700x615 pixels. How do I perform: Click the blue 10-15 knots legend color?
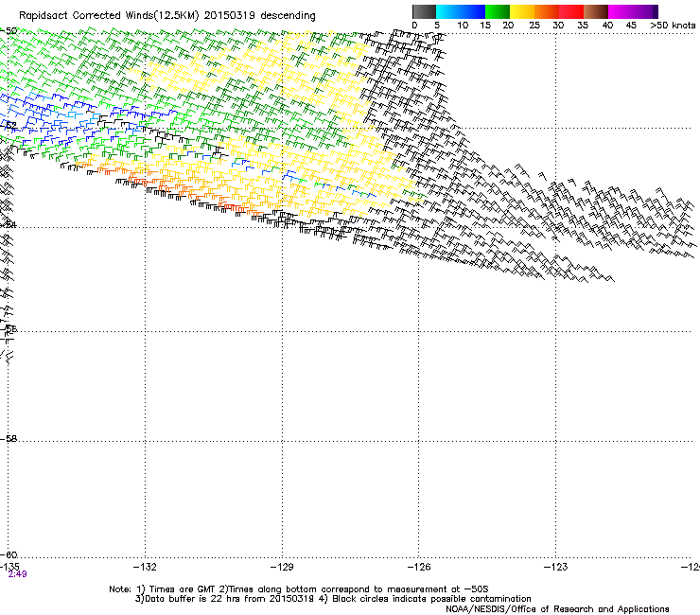[x=473, y=11]
